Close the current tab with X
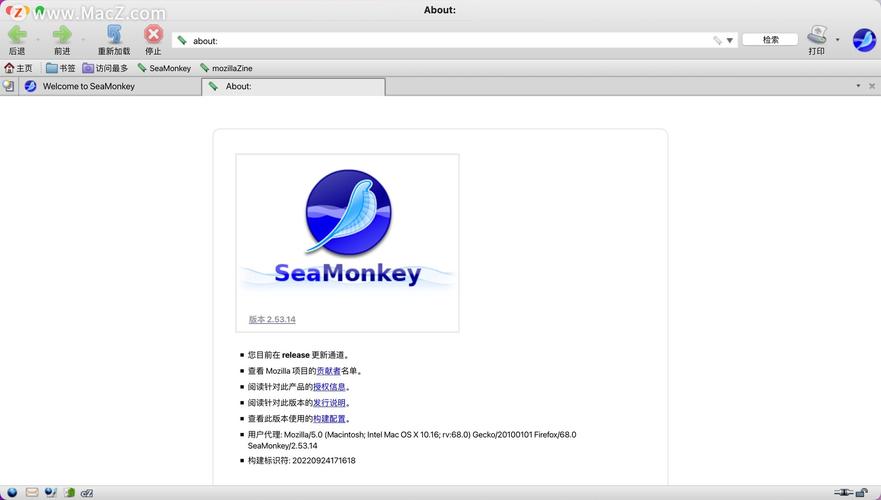The width and height of the screenshot is (881, 500). pyautogui.click(x=872, y=86)
